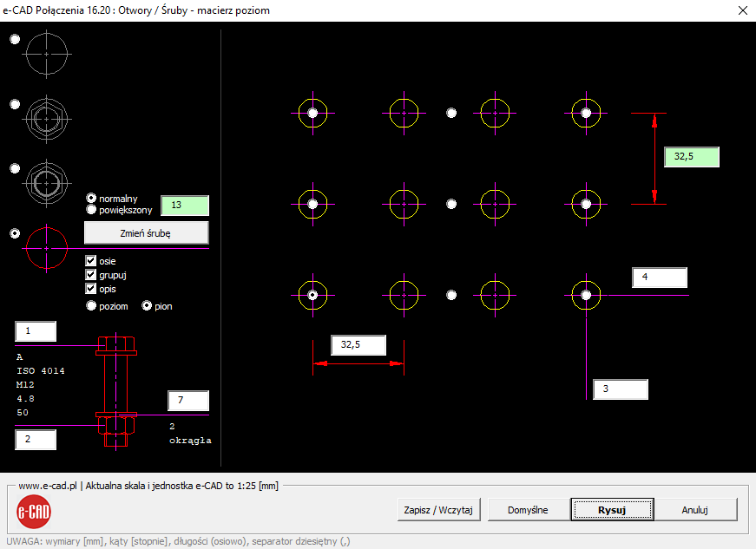Click the input field showing 1 above the bolt head
This screenshot has height=549, width=756.
click(36, 331)
